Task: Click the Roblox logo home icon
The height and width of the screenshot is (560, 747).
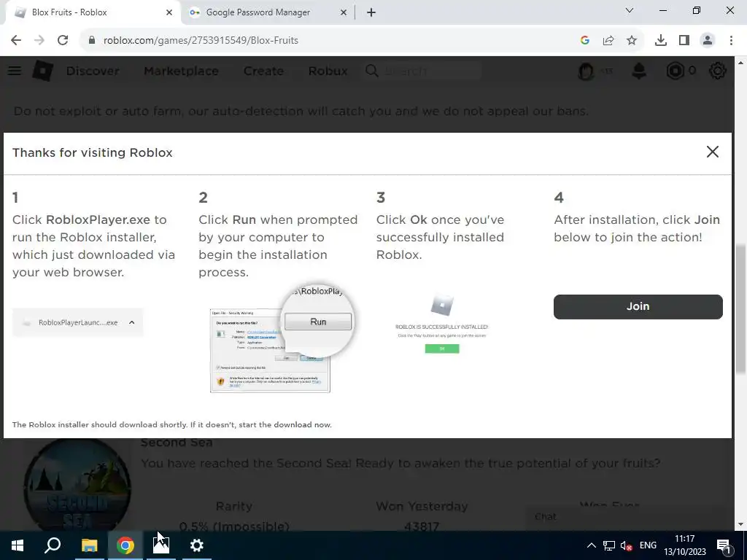Action: point(42,71)
